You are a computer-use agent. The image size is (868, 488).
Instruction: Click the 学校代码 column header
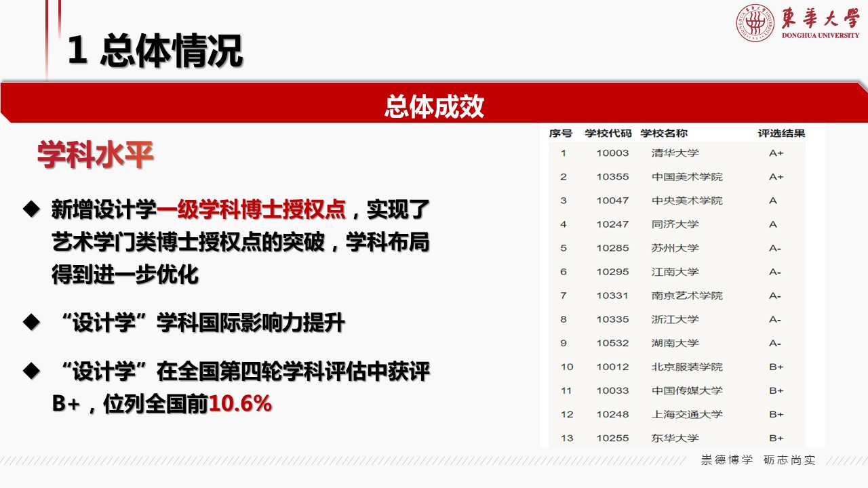click(608, 134)
